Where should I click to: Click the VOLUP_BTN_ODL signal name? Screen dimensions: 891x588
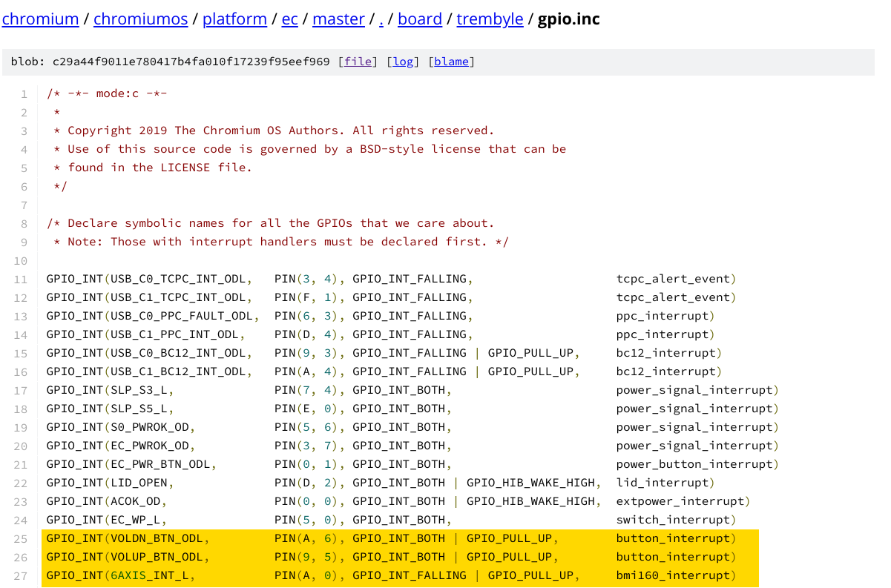tap(157, 557)
